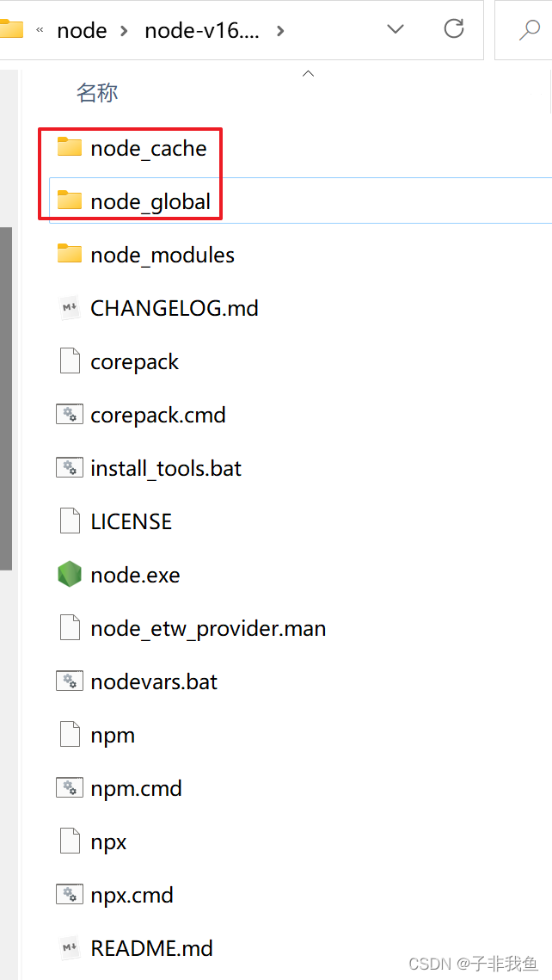This screenshot has height=980, width=552.
Task: Select the install_tools.bat file name
Action: tap(166, 468)
